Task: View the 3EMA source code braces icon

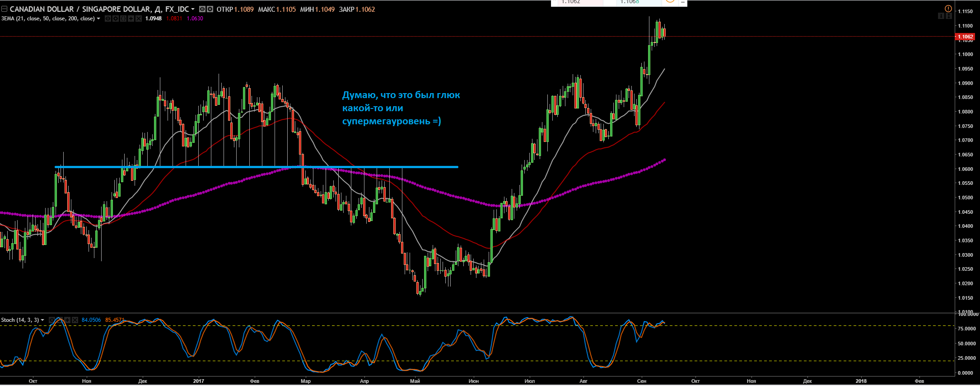Action: pos(123,19)
